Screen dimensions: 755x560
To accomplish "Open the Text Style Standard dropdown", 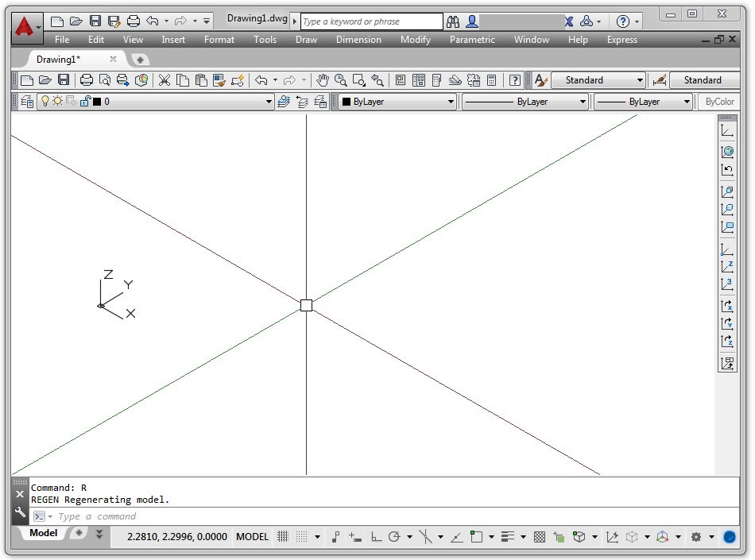I will (x=640, y=80).
